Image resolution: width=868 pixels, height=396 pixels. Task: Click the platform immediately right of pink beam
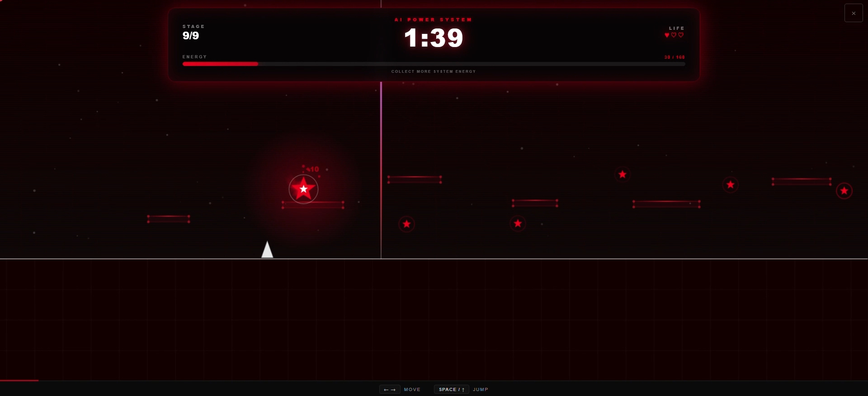(x=415, y=179)
